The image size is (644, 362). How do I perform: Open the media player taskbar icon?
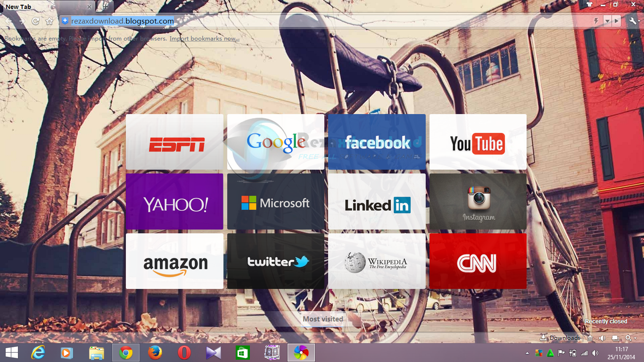[x=67, y=353]
